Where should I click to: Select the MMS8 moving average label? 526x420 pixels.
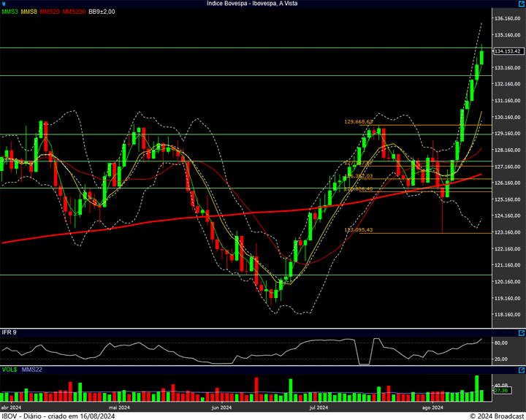[x=29, y=12]
